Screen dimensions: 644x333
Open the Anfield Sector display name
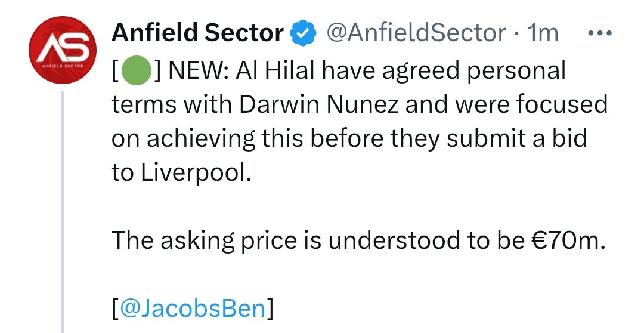pyautogui.click(x=197, y=33)
